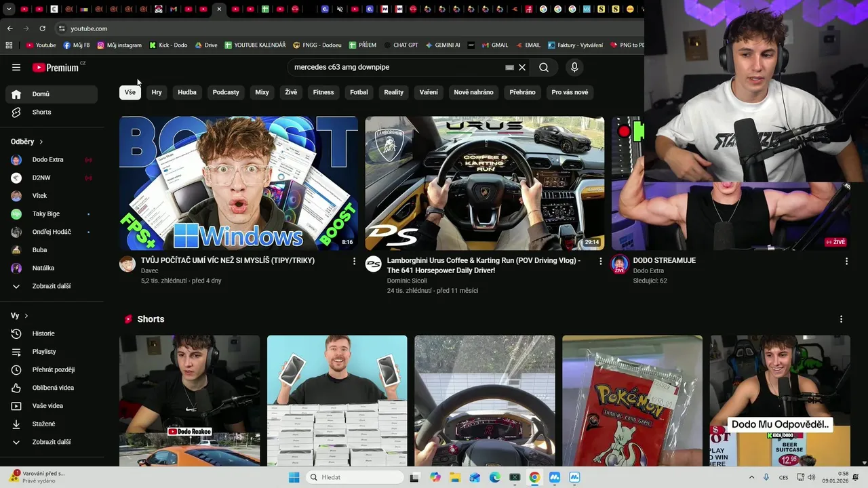Play the Lamborghini Urus karting thumbnail
868x488 pixels.
point(484,183)
